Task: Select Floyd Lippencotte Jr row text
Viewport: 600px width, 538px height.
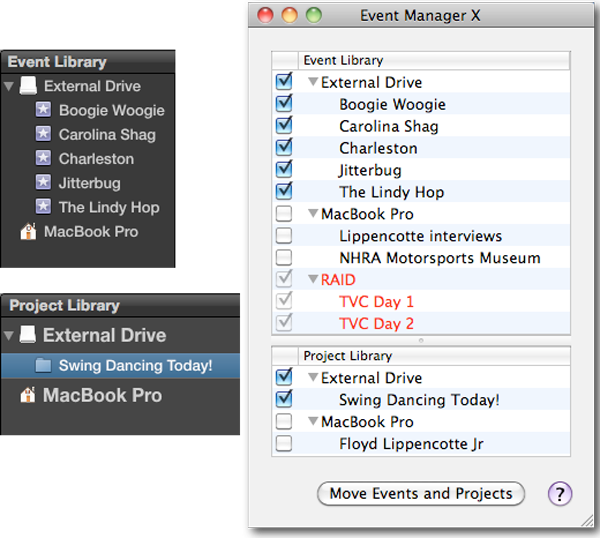Action: click(x=411, y=444)
